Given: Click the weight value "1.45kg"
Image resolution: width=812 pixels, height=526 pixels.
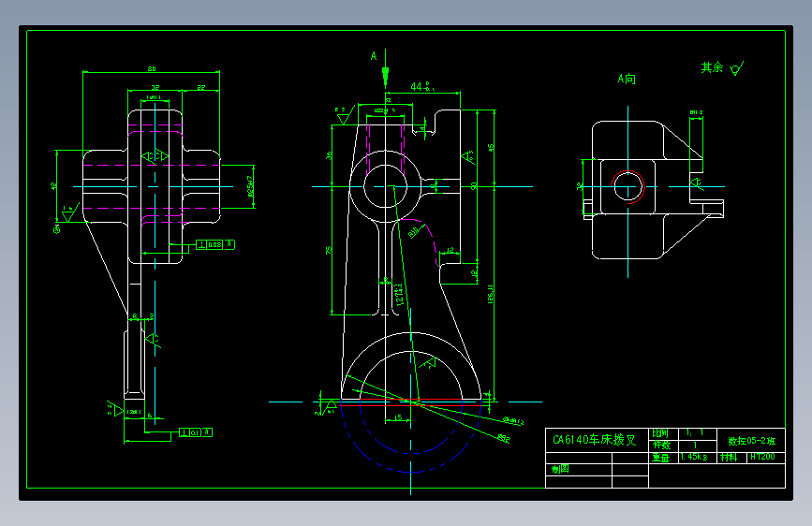Looking at the screenshot, I should pos(694,457).
